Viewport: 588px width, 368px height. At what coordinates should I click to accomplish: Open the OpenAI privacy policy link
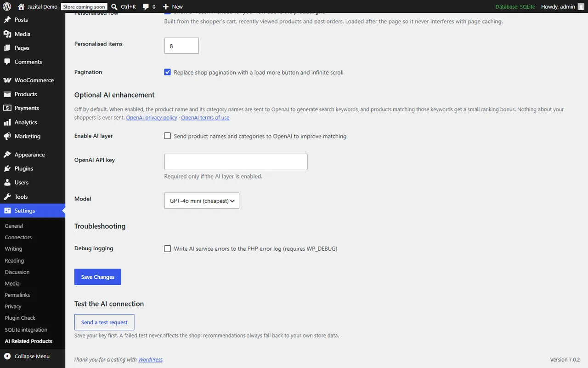[x=152, y=118]
